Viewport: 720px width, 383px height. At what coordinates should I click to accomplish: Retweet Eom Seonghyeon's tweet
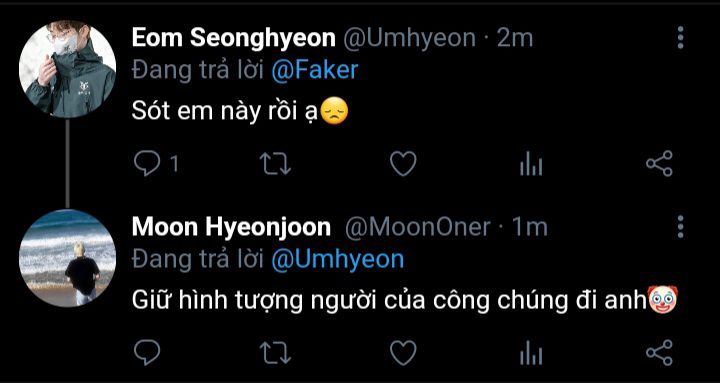point(275,164)
